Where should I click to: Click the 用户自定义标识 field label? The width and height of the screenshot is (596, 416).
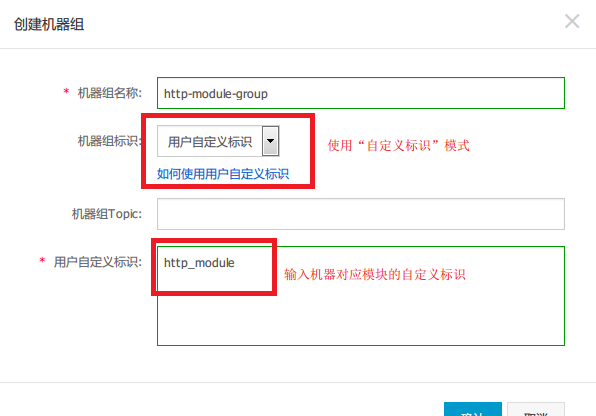tap(98, 262)
